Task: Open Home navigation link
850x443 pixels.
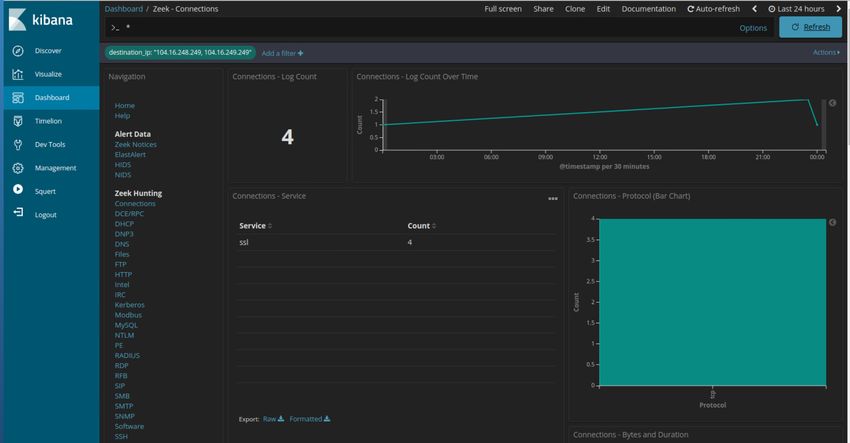Action: 125,106
